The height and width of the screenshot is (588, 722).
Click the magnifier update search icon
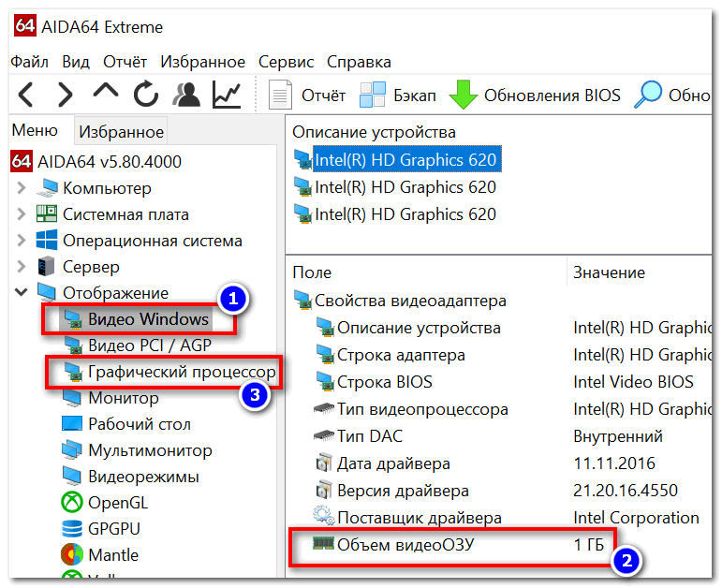648,95
